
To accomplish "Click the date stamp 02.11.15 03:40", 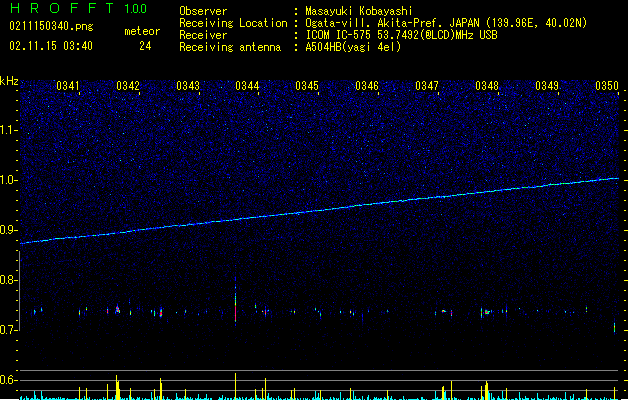I will coord(51,46).
